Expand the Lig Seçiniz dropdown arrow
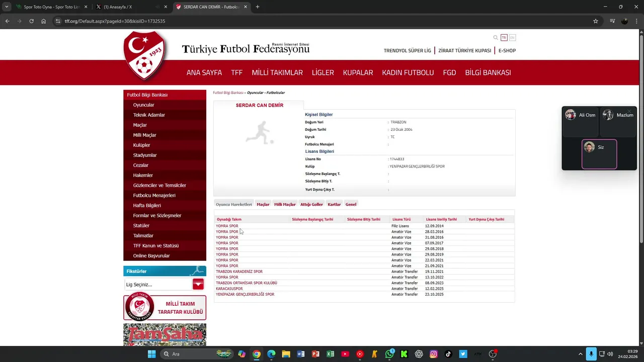 coord(198,285)
